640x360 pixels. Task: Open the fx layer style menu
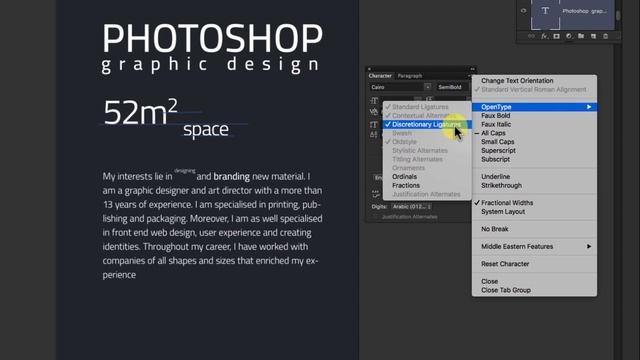544,36
